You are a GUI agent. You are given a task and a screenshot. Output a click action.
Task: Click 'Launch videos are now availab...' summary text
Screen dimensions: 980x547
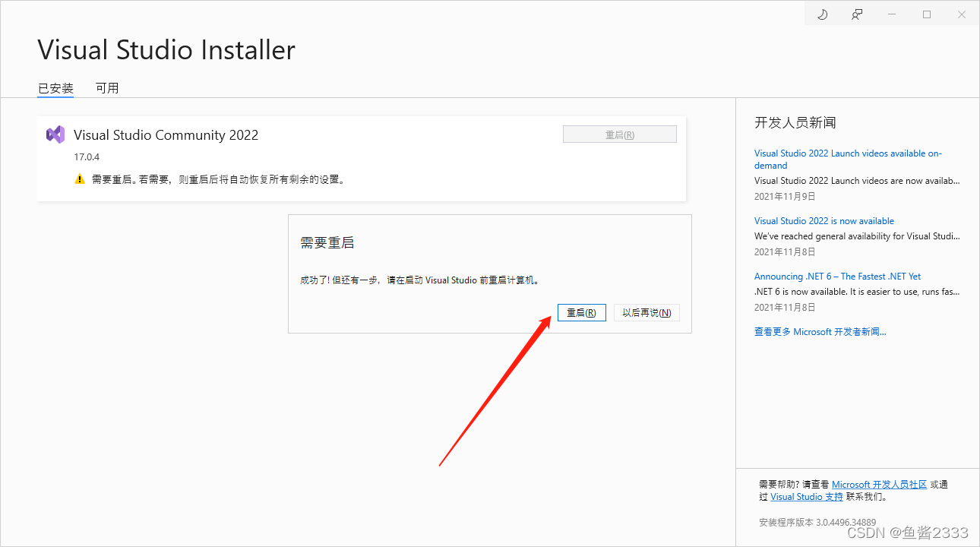[x=857, y=181]
